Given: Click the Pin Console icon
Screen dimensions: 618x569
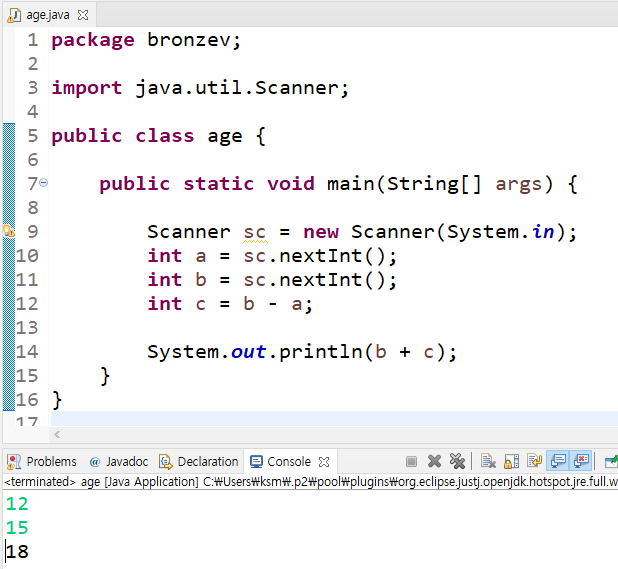Looking at the screenshot, I should pyautogui.click(x=611, y=461).
